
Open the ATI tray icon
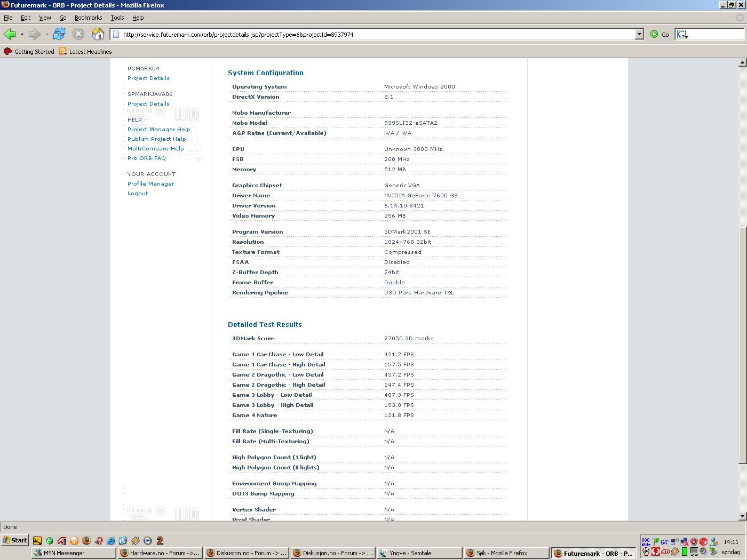[x=665, y=552]
